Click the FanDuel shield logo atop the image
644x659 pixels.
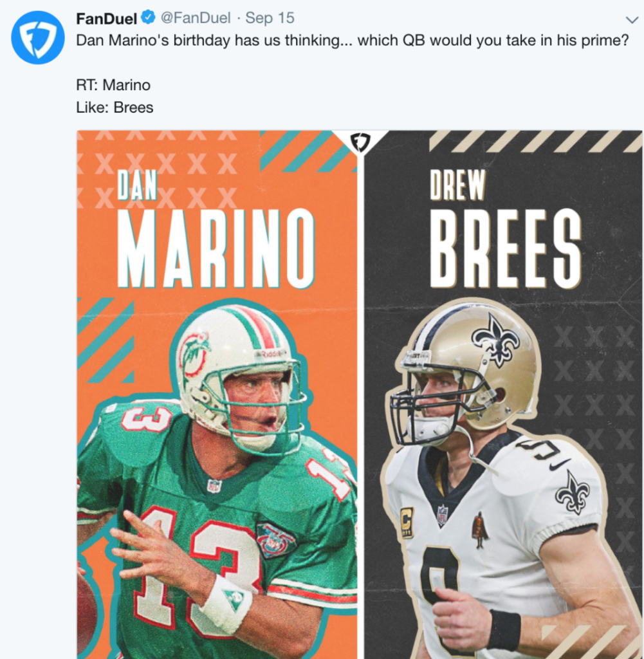pos(360,142)
